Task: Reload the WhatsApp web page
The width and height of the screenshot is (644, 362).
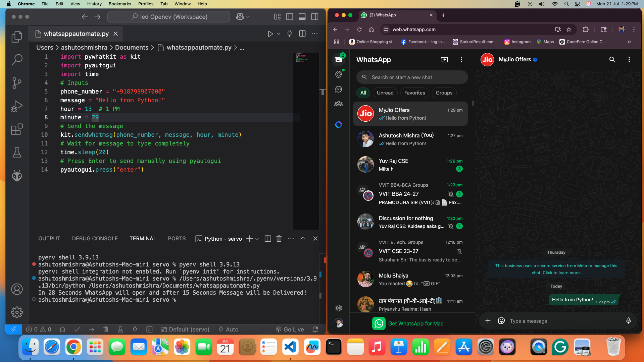Action: (359, 29)
